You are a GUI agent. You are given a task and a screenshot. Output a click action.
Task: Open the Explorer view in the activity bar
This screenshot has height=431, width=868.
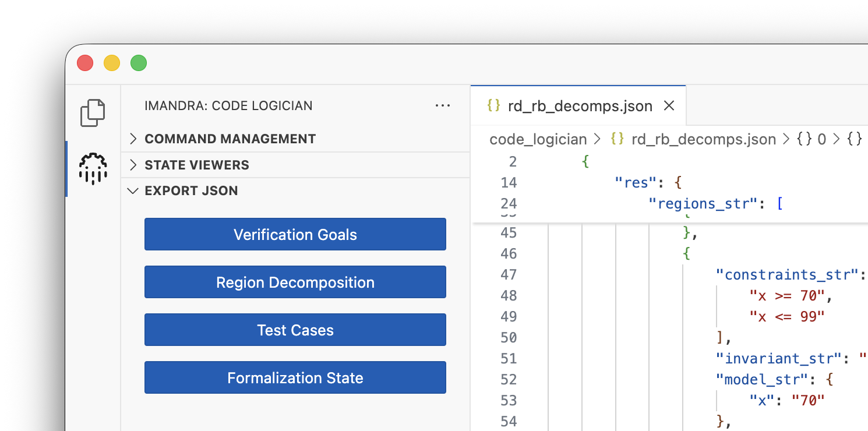[x=93, y=112]
